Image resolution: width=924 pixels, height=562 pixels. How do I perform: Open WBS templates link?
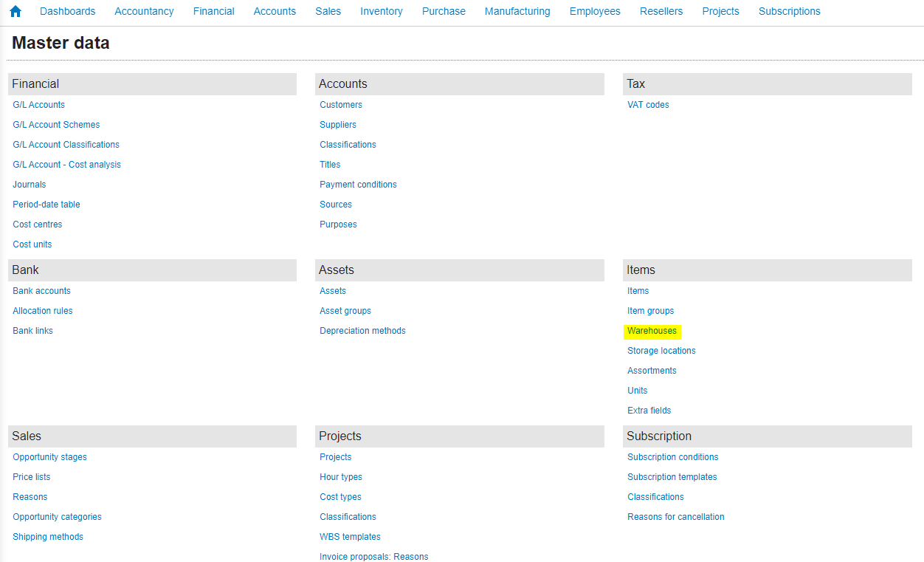pyautogui.click(x=350, y=537)
